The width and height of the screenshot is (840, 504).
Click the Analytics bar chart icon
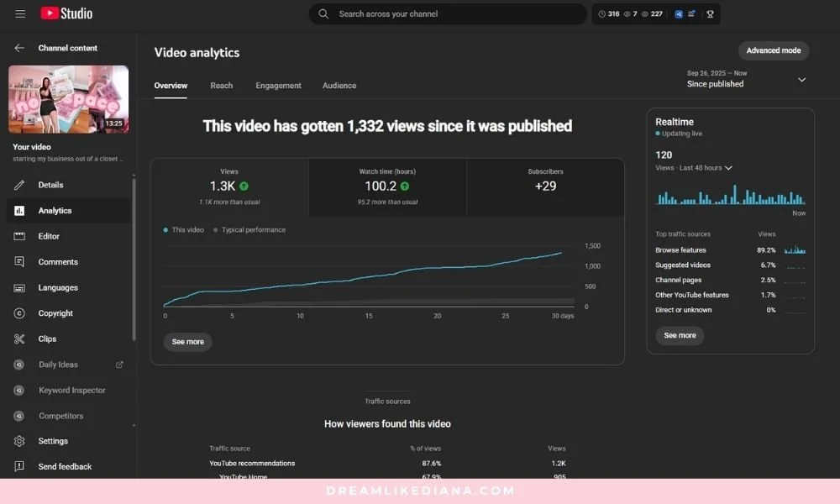pyautogui.click(x=19, y=211)
